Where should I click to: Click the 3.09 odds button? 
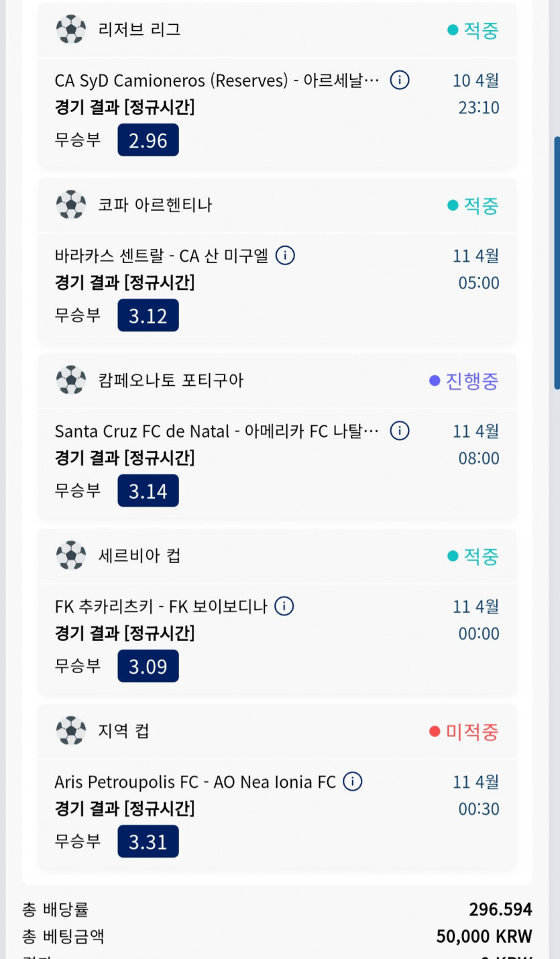(x=148, y=666)
